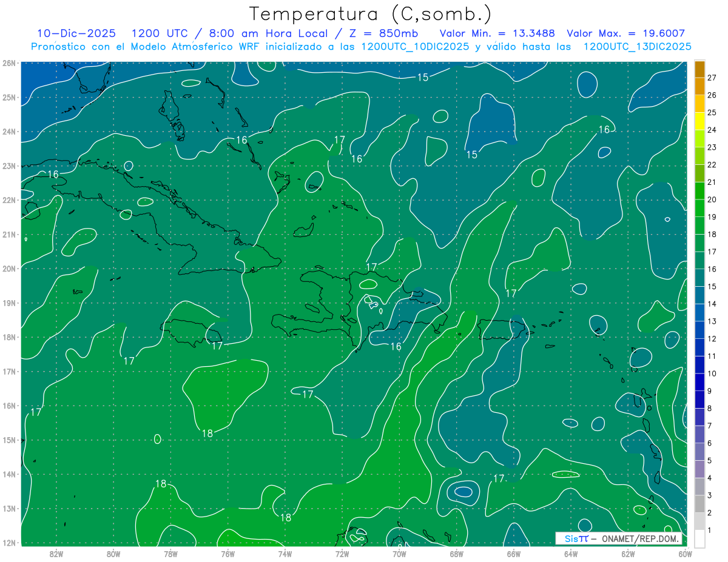Click latitude axis label "20N"
Image resolution: width=728 pixels, height=562 pixels.
tap(9, 269)
